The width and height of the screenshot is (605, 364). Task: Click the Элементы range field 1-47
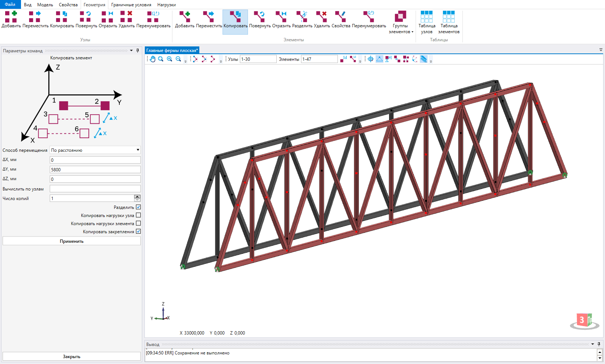click(319, 59)
